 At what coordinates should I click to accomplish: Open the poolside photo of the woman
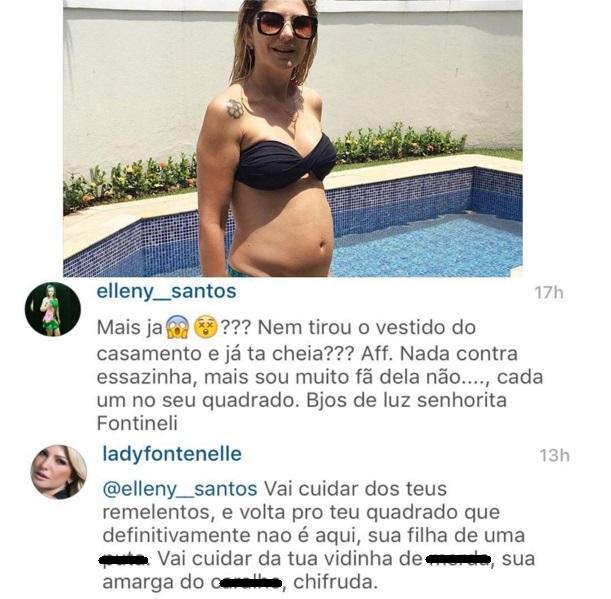293,138
